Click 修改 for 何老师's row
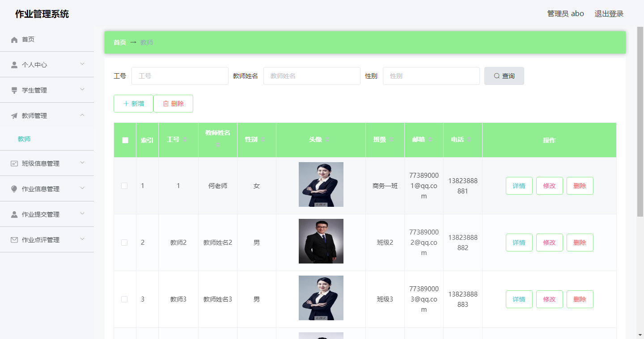The width and height of the screenshot is (644, 339). (550, 186)
